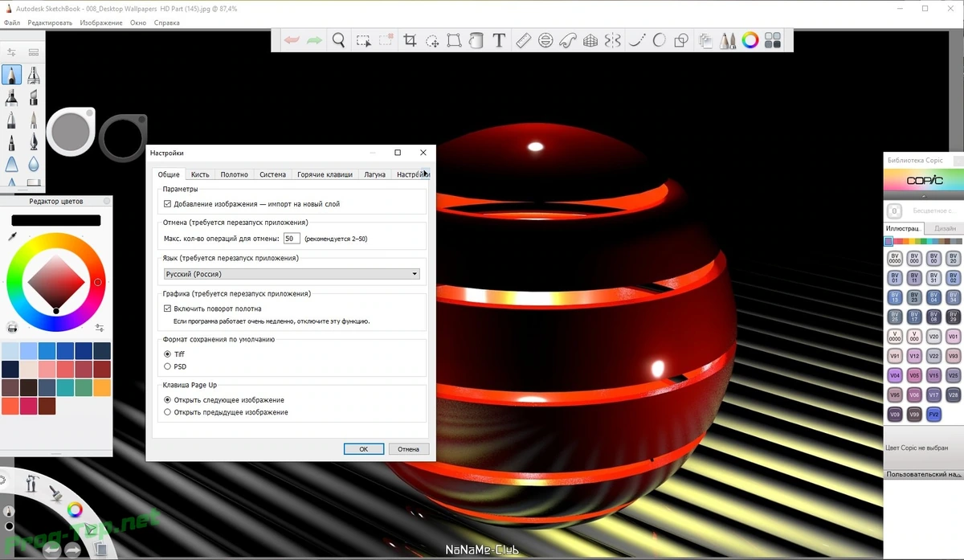Image resolution: width=964 pixels, height=560 pixels.
Task: Pick the eyedropper in Color Editor
Action: [12, 237]
